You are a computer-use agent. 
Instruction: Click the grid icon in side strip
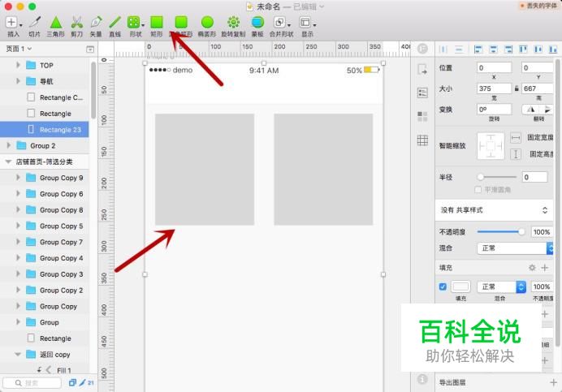tap(422, 140)
